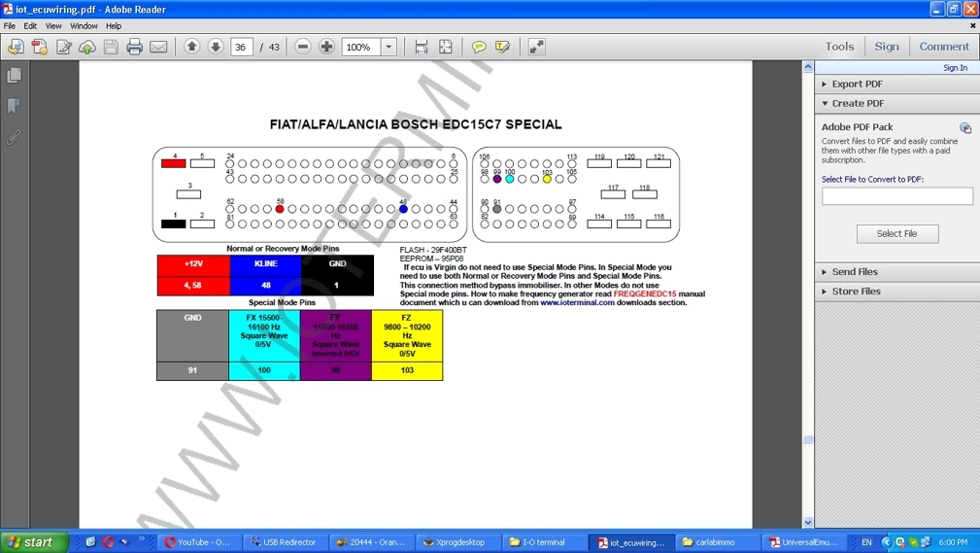Switch to UniversalEmu taskbar window
The height and width of the screenshot is (553, 980).
point(803,542)
